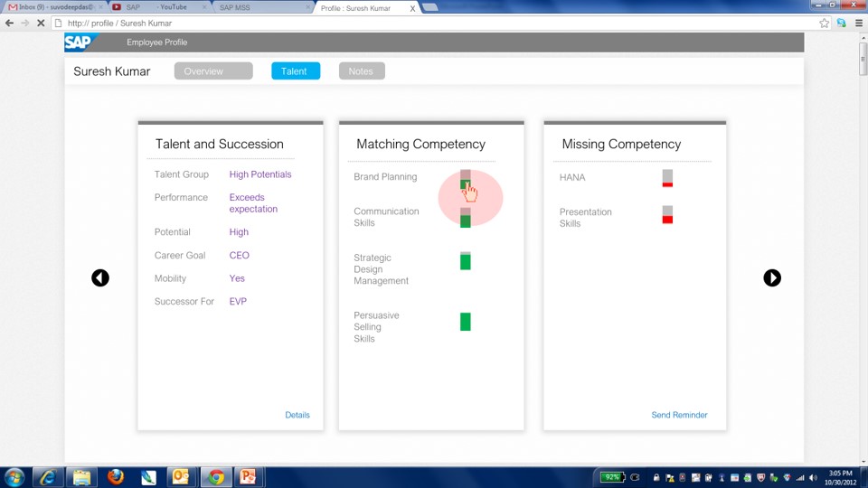
Task: Click the next card arrow on the right
Action: (x=772, y=278)
